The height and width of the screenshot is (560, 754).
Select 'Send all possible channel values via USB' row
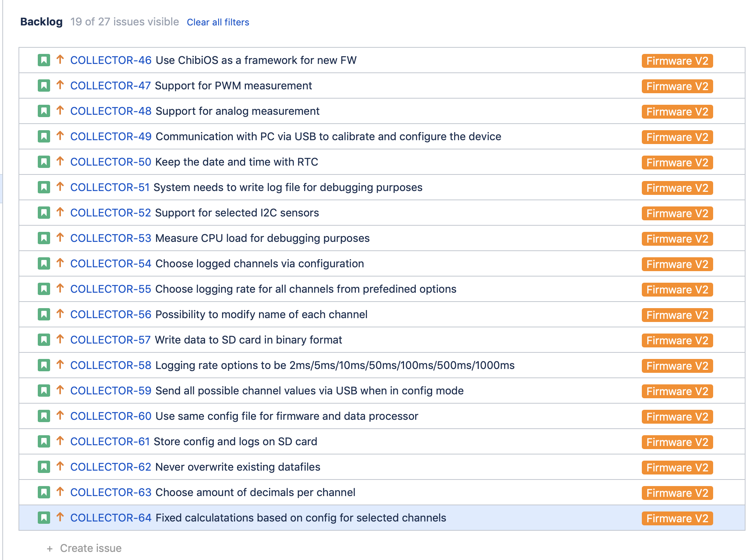click(x=382, y=391)
